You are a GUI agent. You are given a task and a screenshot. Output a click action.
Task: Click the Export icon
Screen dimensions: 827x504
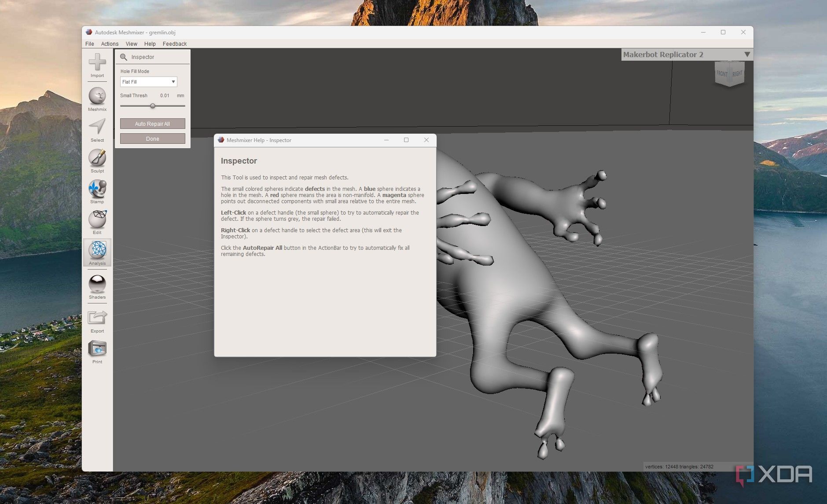(x=97, y=318)
